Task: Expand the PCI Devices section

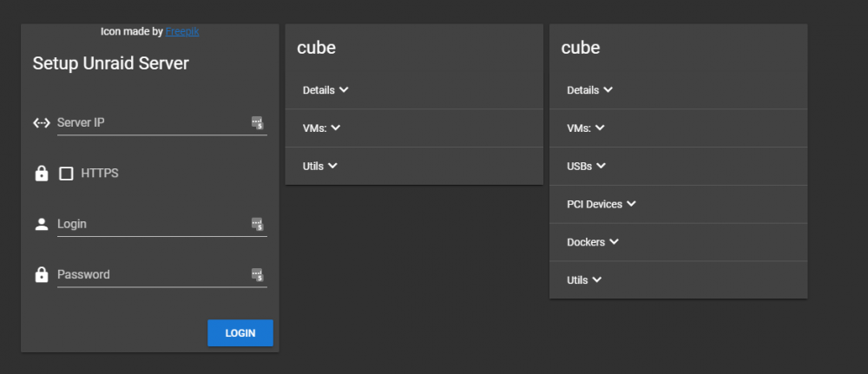Action: click(678, 204)
